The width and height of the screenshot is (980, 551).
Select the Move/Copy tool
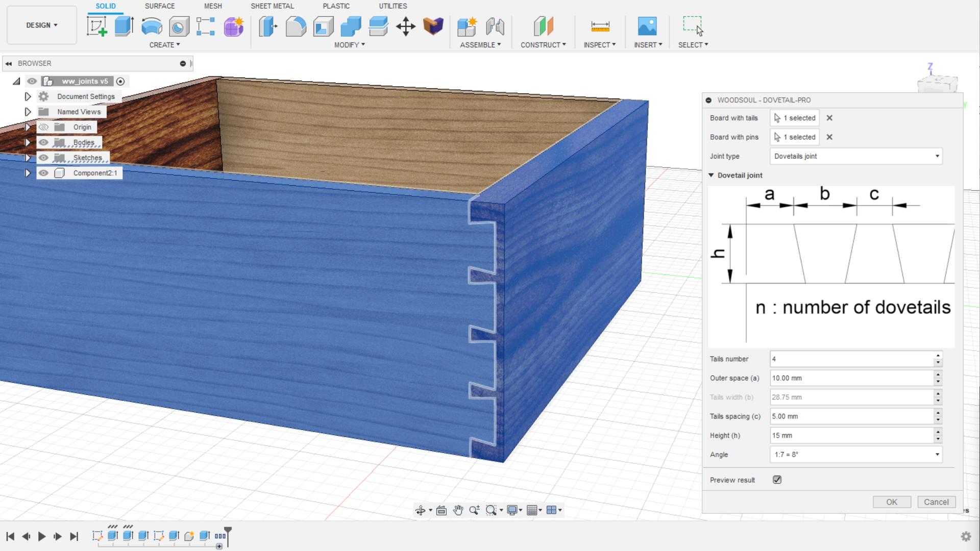tap(406, 27)
